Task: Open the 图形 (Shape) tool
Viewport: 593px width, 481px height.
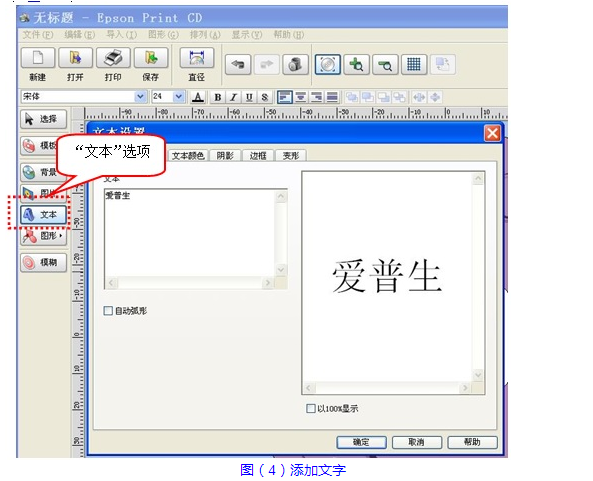Action: [43, 236]
